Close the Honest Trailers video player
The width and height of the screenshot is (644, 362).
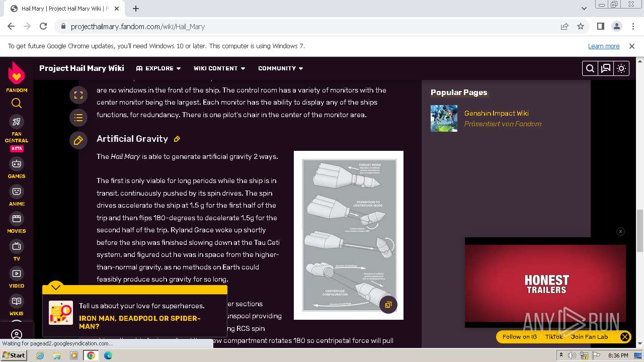pos(620,231)
